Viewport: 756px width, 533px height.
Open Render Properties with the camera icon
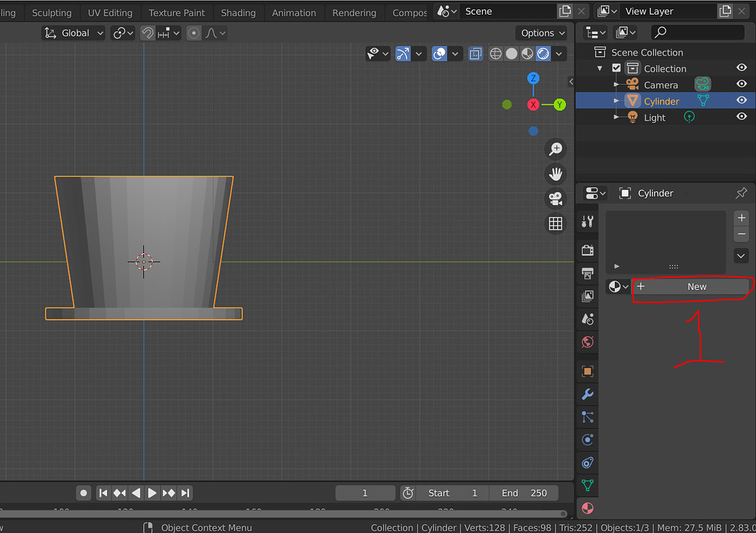(x=587, y=250)
